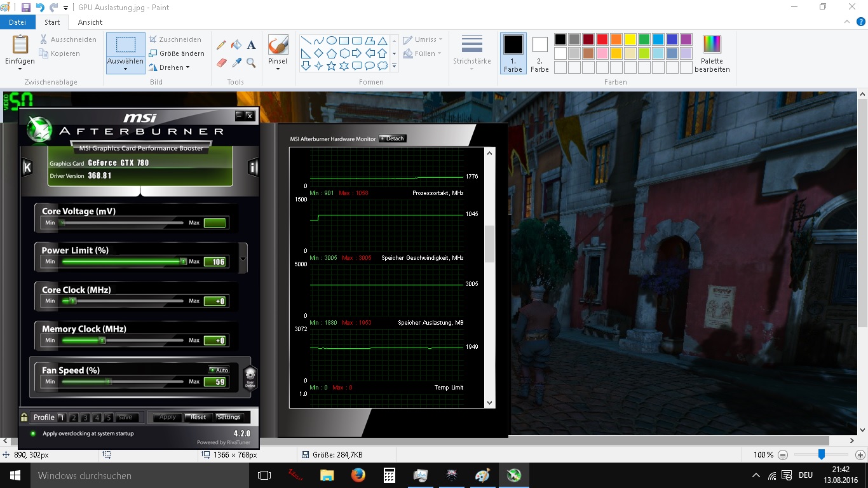Viewport: 868px width, 488px height.
Task: Select the Pencil tool
Action: tap(221, 45)
